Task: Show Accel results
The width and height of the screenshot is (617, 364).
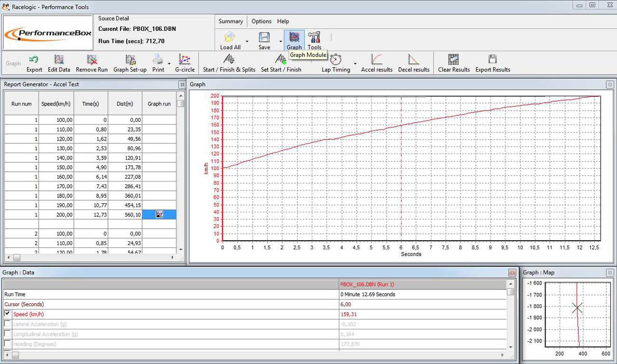Action: click(x=377, y=59)
